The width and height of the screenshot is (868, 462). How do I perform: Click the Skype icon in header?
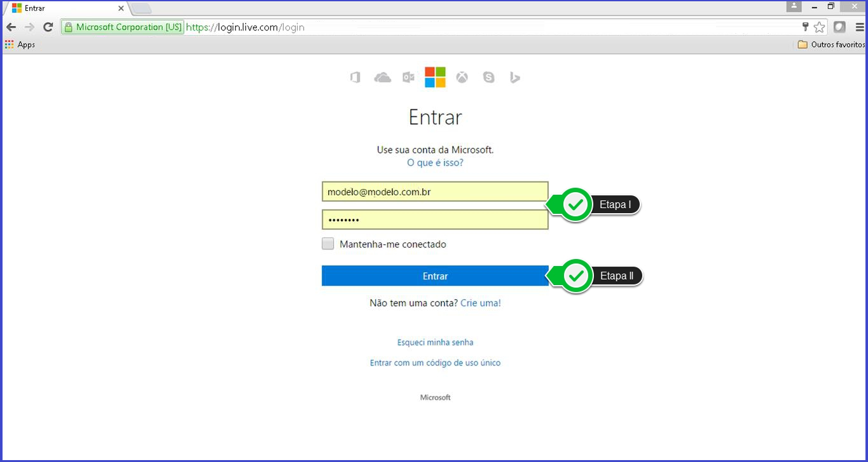[x=488, y=78]
